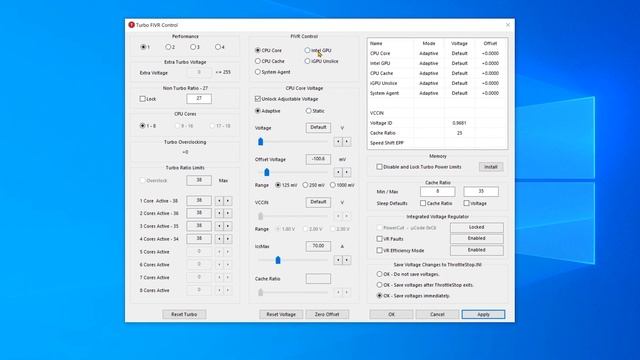
Task: Click the Reset Turbo button
Action: pyautogui.click(x=184, y=314)
